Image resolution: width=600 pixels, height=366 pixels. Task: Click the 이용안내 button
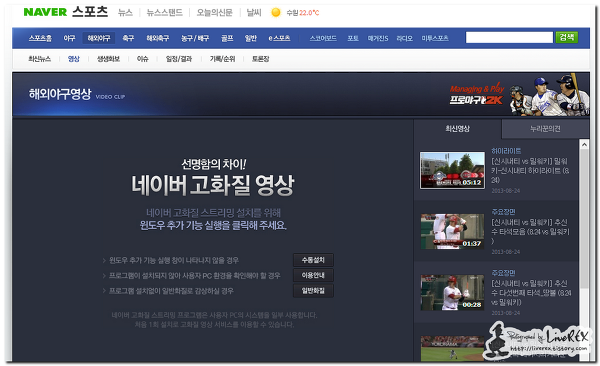click(313, 275)
